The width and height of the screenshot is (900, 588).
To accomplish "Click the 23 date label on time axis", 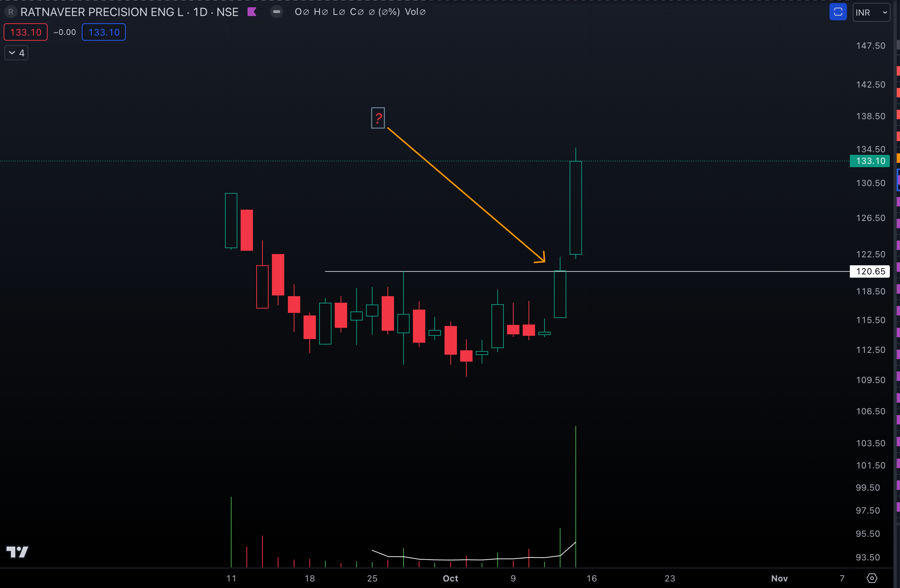I will 670,578.
